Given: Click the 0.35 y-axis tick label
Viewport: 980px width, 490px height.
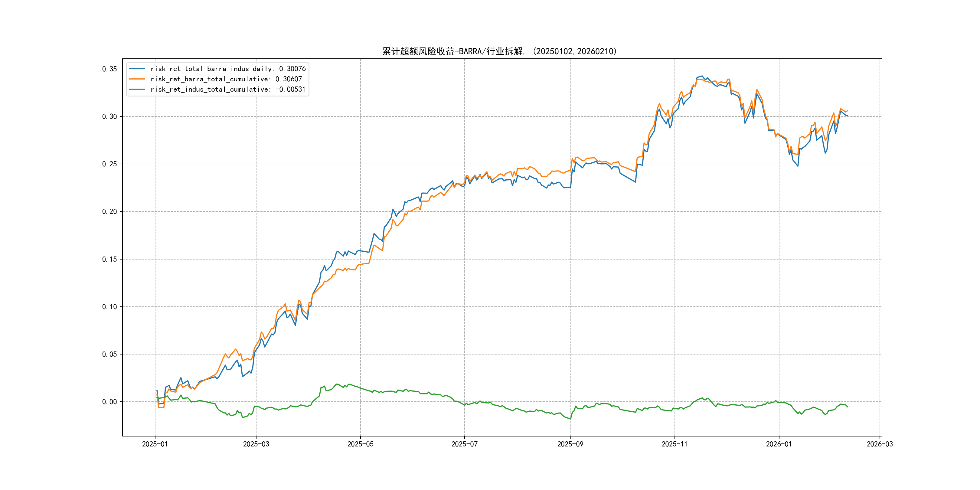Looking at the screenshot, I should click(x=109, y=69).
